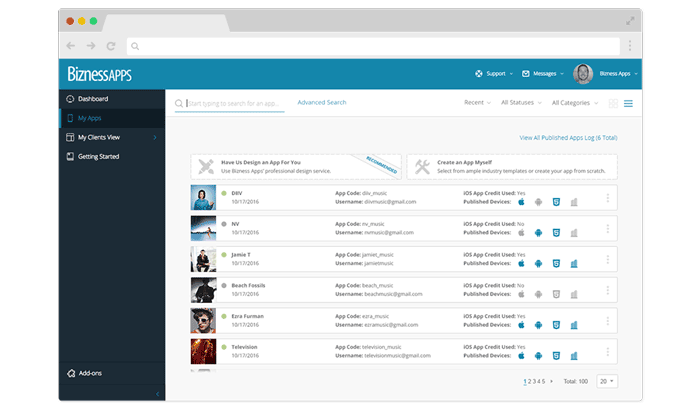700x405 pixels.
Task: Click the last device icon in Jamie T row
Action: point(574,263)
